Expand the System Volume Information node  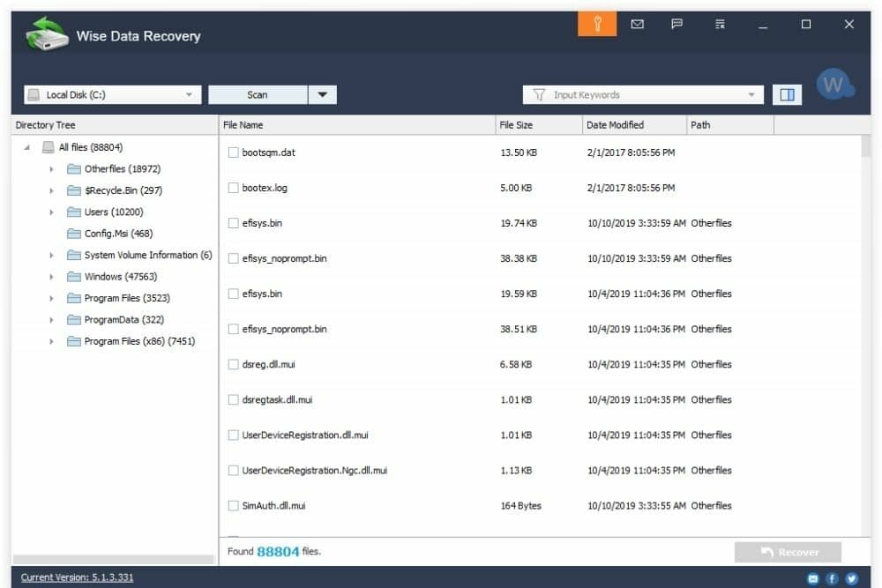51,256
